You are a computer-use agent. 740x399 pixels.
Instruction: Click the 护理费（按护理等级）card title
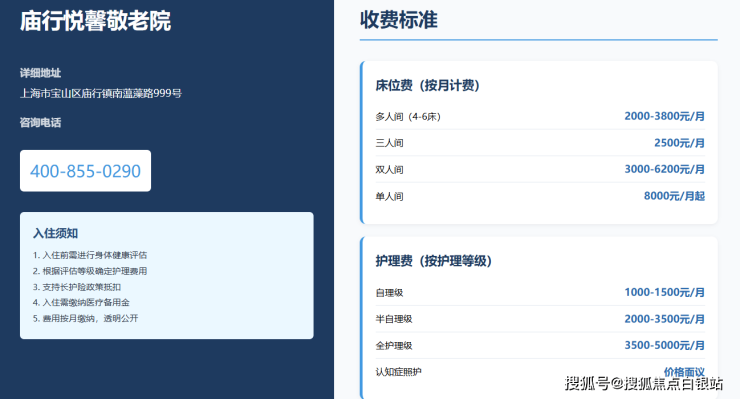pos(434,261)
